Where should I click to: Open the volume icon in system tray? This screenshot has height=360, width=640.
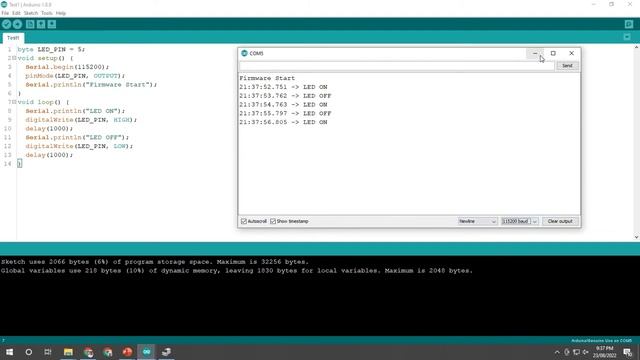point(586,352)
